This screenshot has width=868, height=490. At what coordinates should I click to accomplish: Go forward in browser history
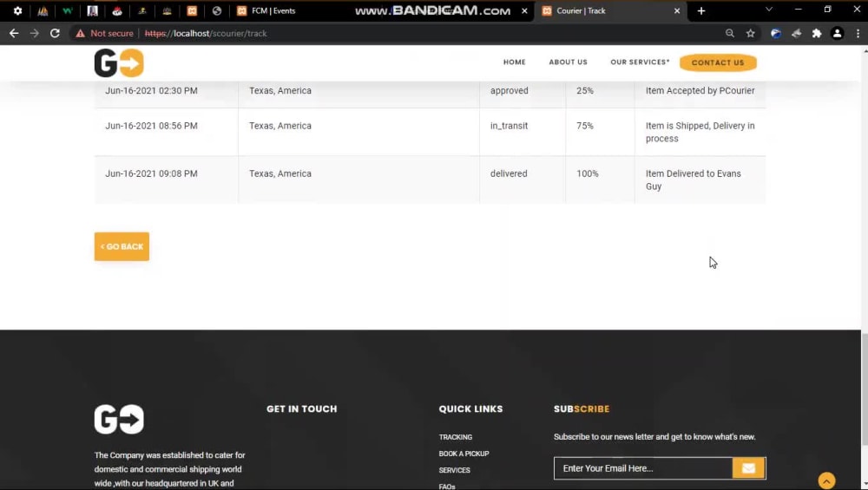35,33
